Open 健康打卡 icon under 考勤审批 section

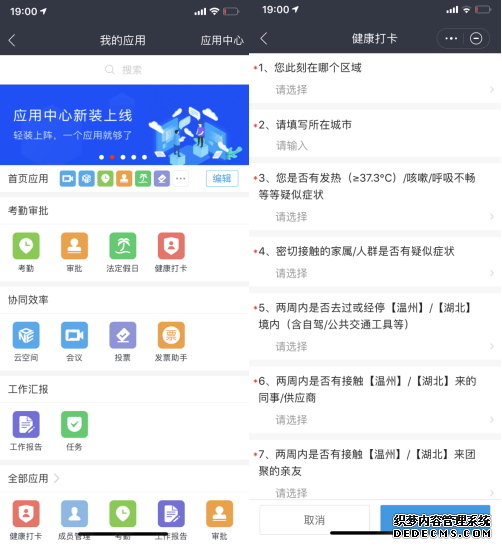(x=171, y=246)
